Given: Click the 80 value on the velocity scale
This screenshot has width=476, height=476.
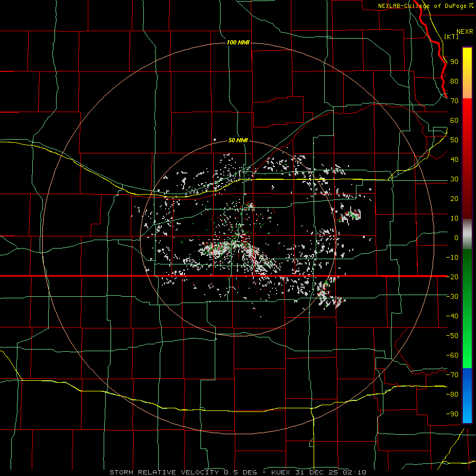Looking at the screenshot, I should [454, 81].
